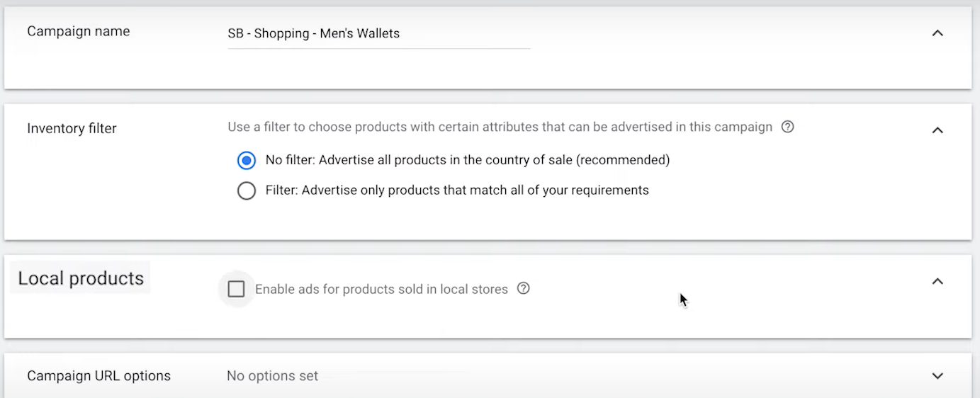Screen dimensions: 980x398
Task: Click the Local products heading
Action: click(81, 278)
